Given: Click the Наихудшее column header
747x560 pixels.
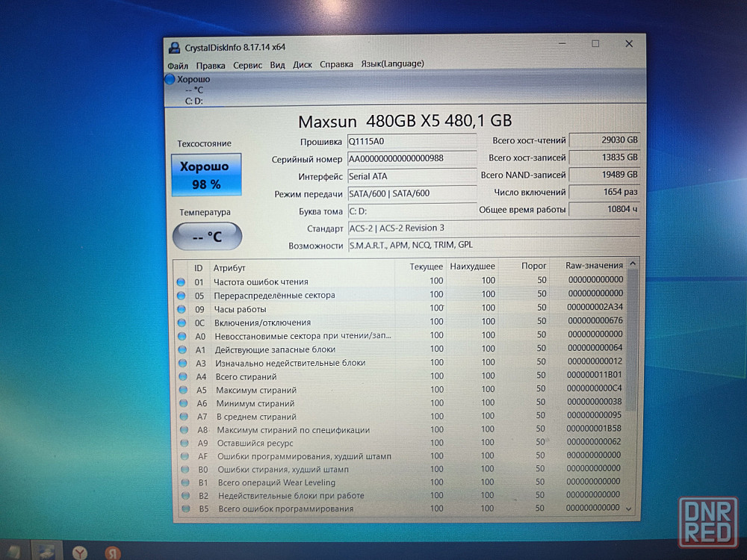Looking at the screenshot, I should click(472, 267).
